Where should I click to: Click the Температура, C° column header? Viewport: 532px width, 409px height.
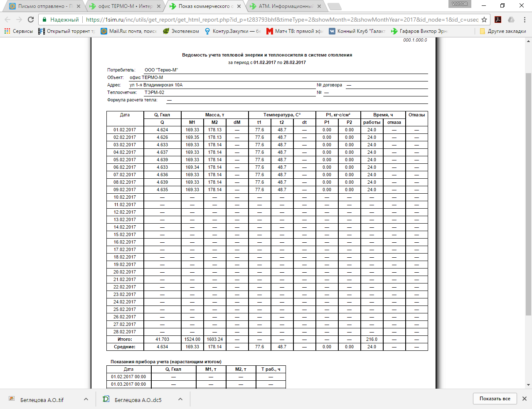point(282,115)
